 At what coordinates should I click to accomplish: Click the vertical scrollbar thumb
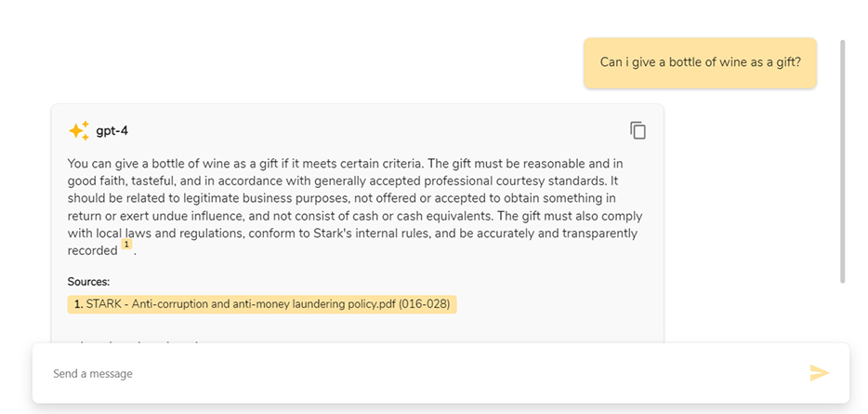click(x=843, y=158)
